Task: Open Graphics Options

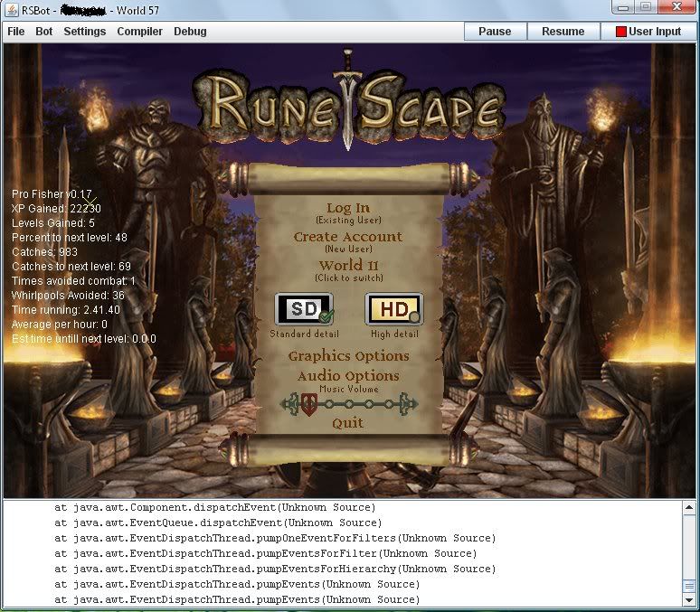Action: (x=348, y=356)
